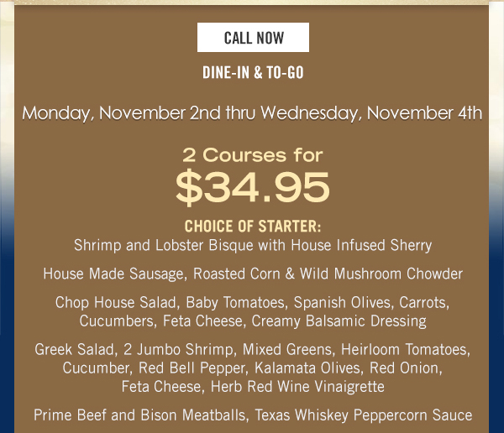504x433 pixels.
Task: Click the '2 Courses for' text
Action: click(253, 155)
